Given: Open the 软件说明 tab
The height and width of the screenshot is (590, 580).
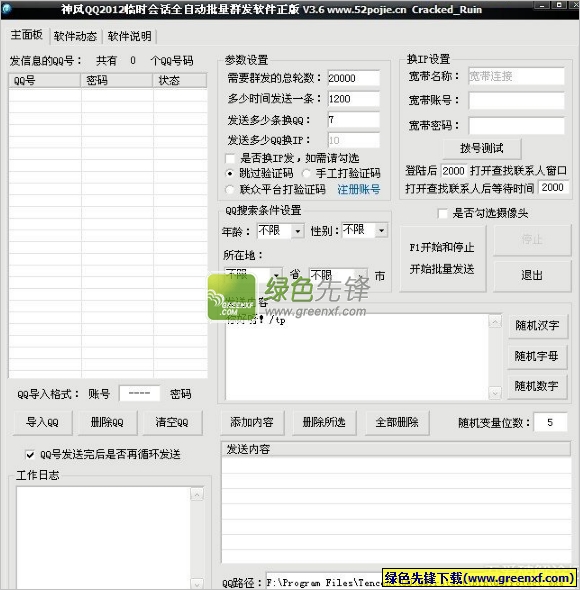Looking at the screenshot, I should (x=129, y=36).
